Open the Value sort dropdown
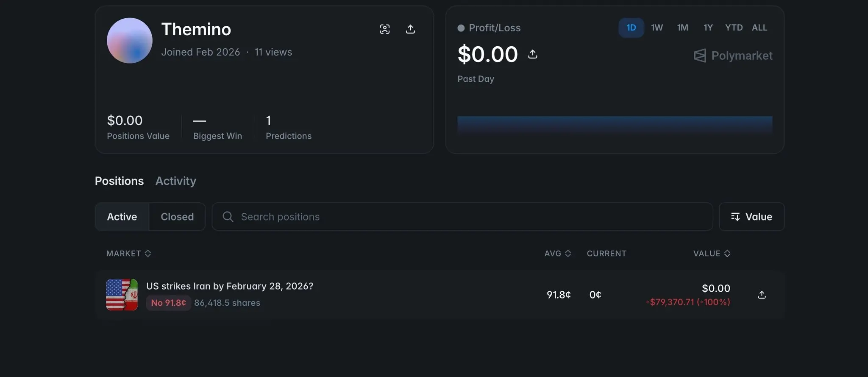Viewport: 868px width, 377px height. (x=751, y=217)
